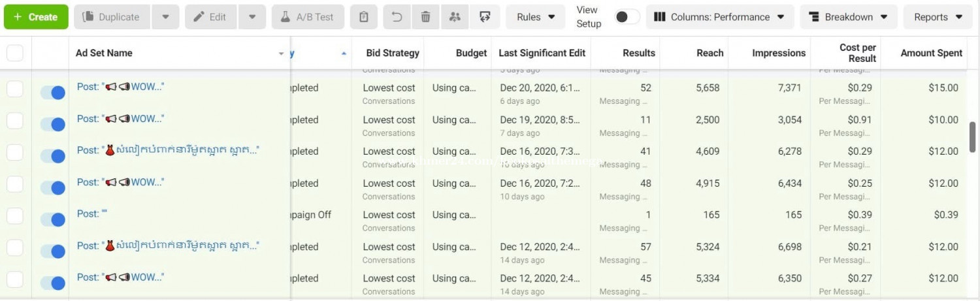The image size is (980, 301).
Task: Sort by Impressions column header
Action: [x=779, y=53]
